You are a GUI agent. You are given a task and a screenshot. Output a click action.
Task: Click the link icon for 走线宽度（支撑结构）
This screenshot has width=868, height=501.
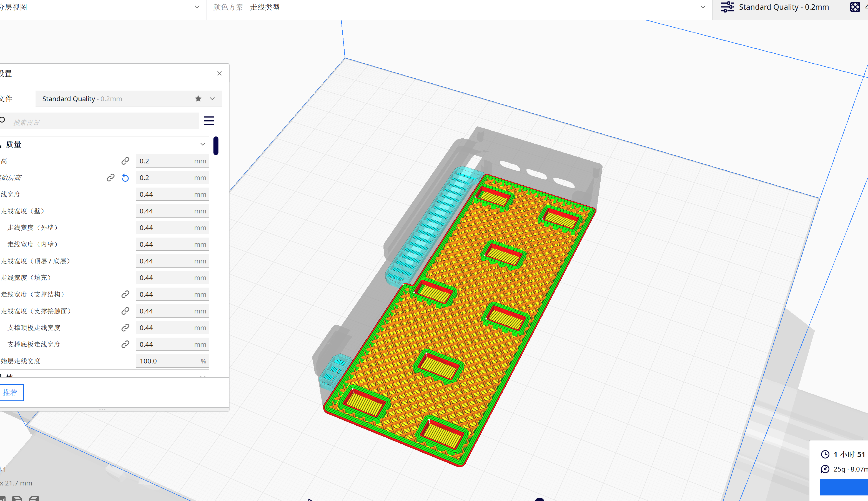pos(125,295)
